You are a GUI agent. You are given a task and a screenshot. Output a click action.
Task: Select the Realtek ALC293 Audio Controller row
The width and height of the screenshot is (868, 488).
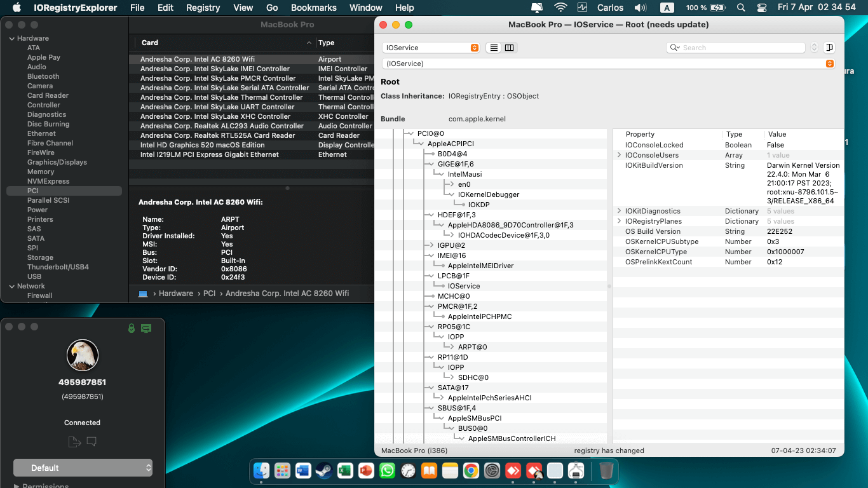(x=252, y=126)
